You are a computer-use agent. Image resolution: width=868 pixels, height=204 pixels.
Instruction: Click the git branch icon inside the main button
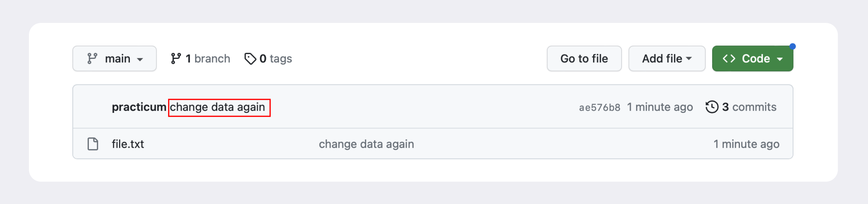(92, 59)
